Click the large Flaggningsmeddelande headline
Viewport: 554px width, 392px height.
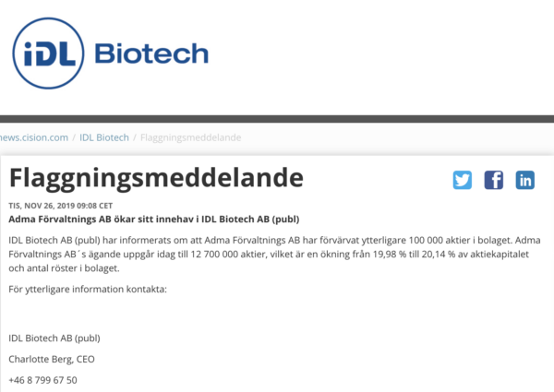click(x=156, y=177)
